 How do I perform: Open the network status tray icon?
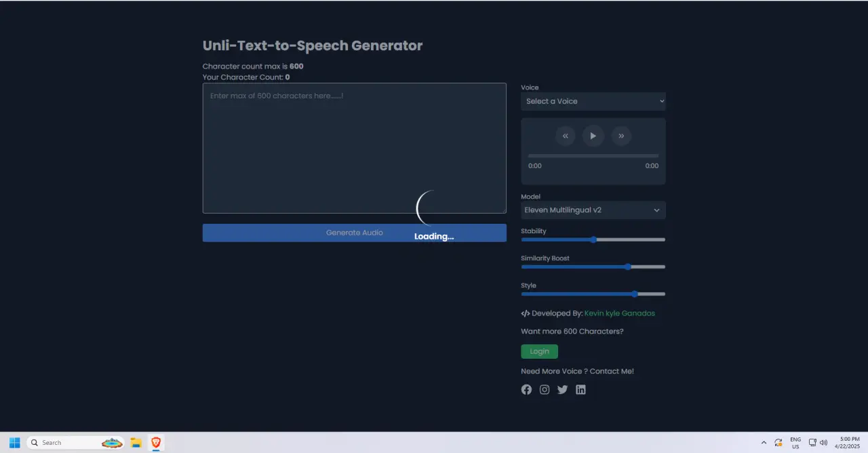[812, 443]
